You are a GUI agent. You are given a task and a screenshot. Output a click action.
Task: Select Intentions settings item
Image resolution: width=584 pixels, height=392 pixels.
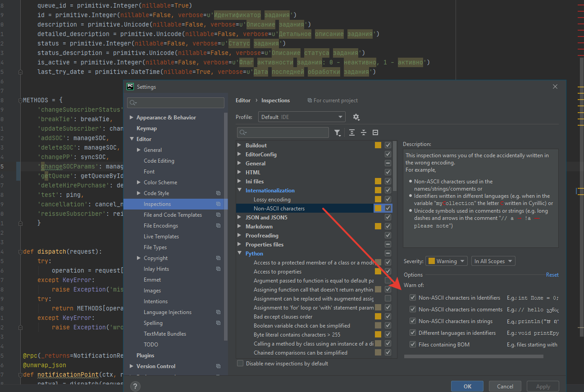(x=155, y=301)
